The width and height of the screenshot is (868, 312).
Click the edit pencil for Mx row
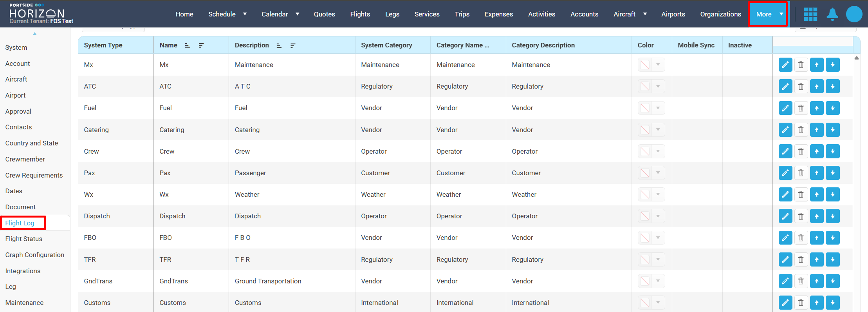point(785,65)
